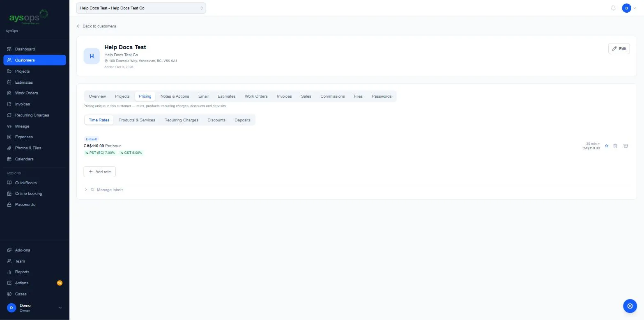Click the Default rate label
644x320 pixels.
click(91, 139)
